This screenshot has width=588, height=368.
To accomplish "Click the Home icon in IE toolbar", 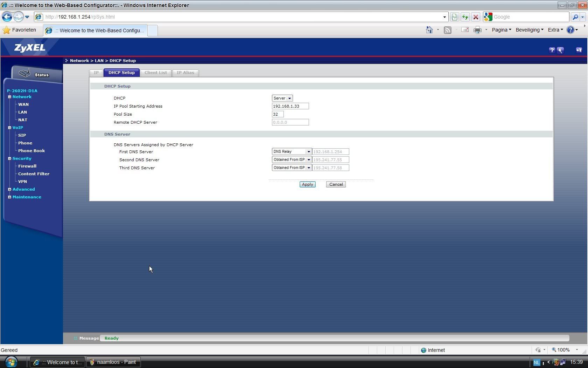I will point(429,30).
